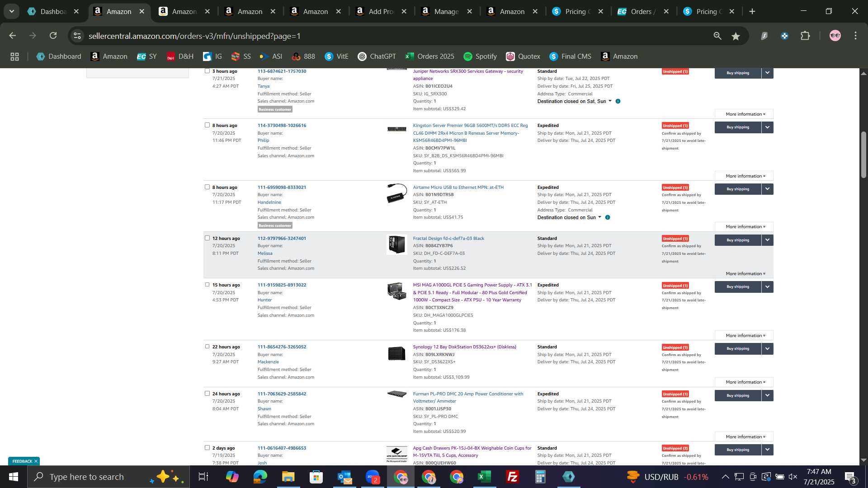The image size is (868, 488).
Task: Expand More information for Airtame order
Action: tap(744, 227)
